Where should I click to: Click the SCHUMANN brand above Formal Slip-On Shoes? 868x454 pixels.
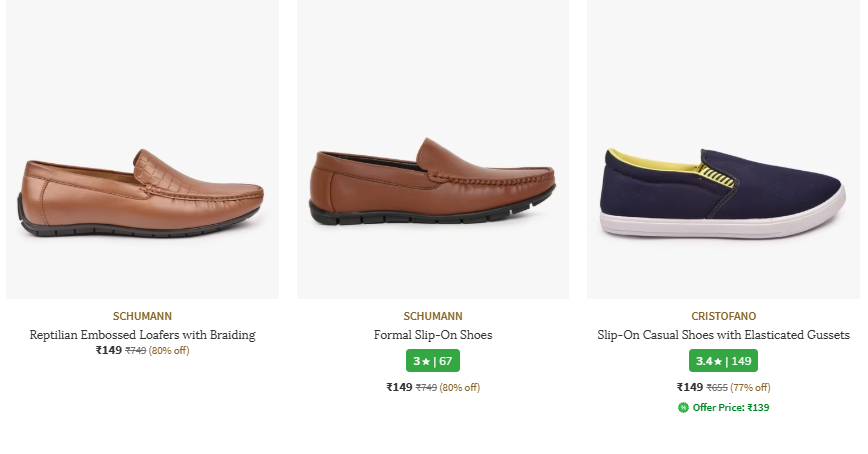click(x=433, y=316)
